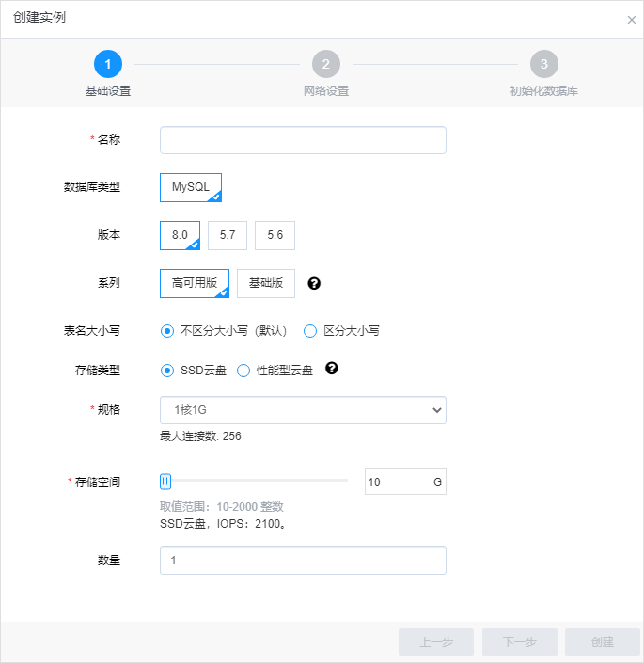Click the 表名大小写 label
644x663 pixels.
tap(92, 331)
